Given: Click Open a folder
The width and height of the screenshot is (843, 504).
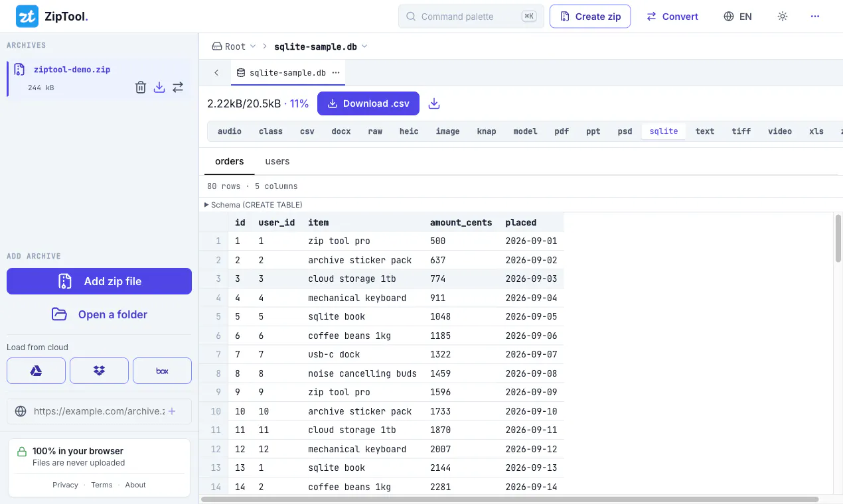Looking at the screenshot, I should [x=99, y=314].
